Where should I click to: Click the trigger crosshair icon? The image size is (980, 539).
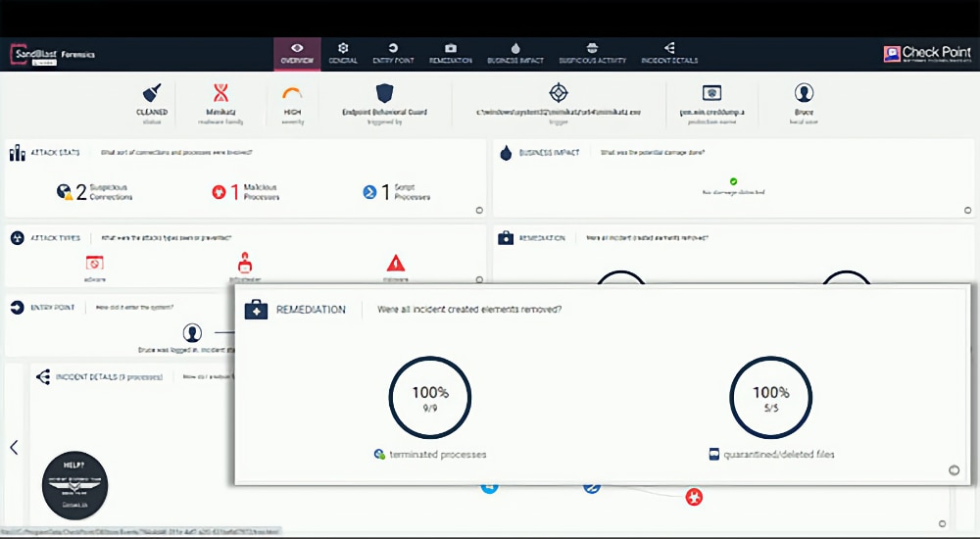click(559, 92)
